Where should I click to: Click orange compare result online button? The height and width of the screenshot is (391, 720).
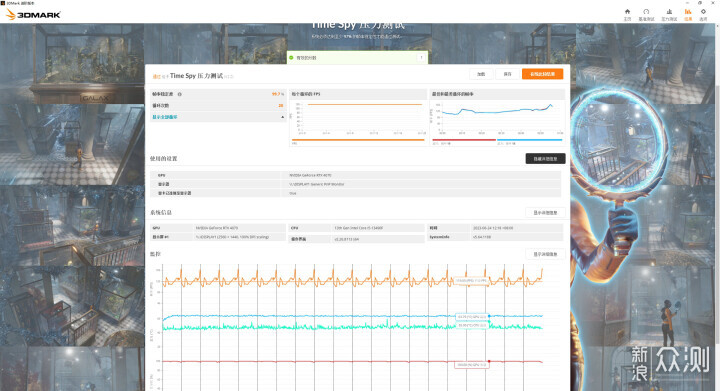[x=542, y=74]
